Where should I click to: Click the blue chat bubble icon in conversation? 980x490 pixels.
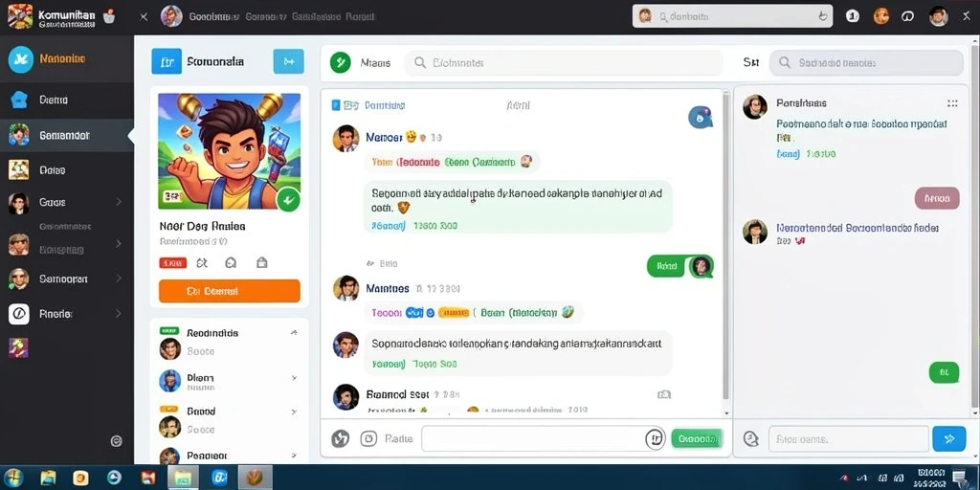tap(701, 117)
